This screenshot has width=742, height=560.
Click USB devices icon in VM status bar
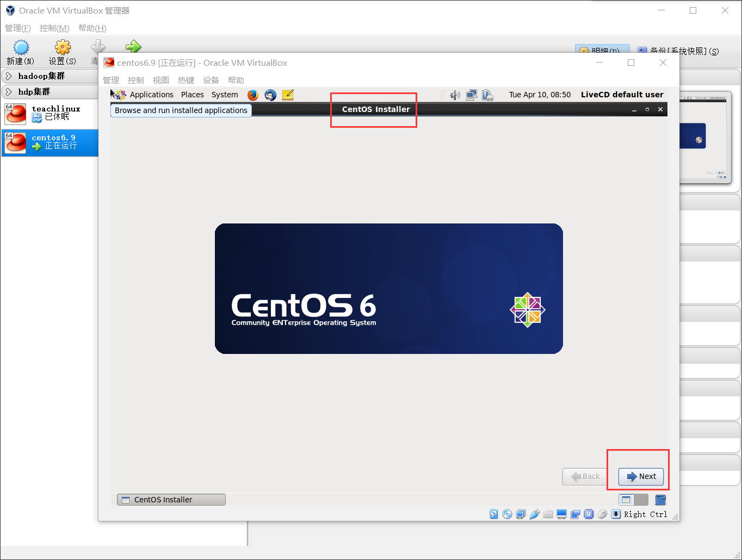click(534, 514)
